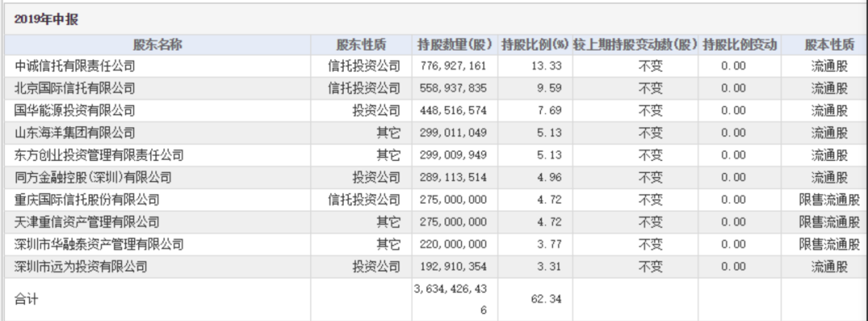Open shareholder 中诚信托有限责任公司

point(75,67)
